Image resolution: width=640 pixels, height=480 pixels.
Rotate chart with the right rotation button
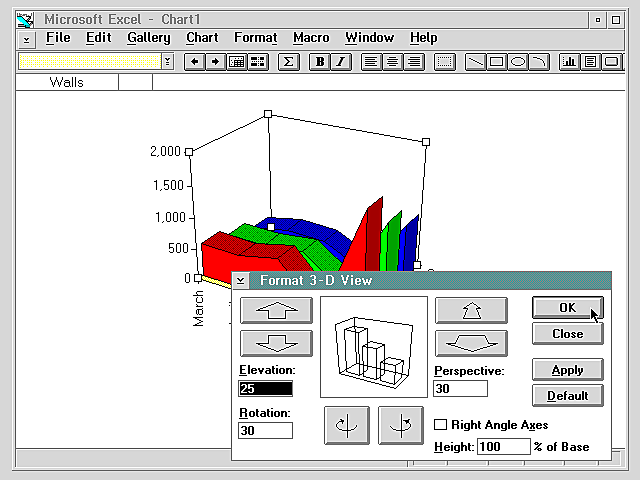(x=401, y=425)
